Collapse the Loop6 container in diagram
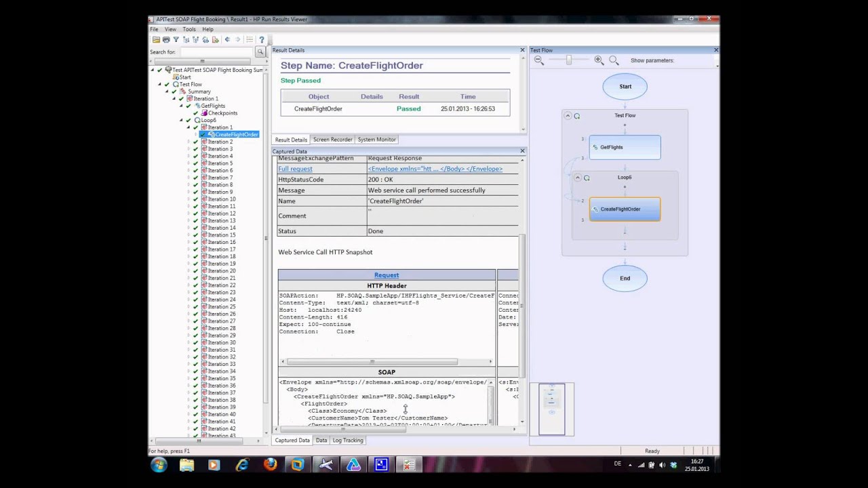The width and height of the screenshot is (868, 488). click(577, 178)
